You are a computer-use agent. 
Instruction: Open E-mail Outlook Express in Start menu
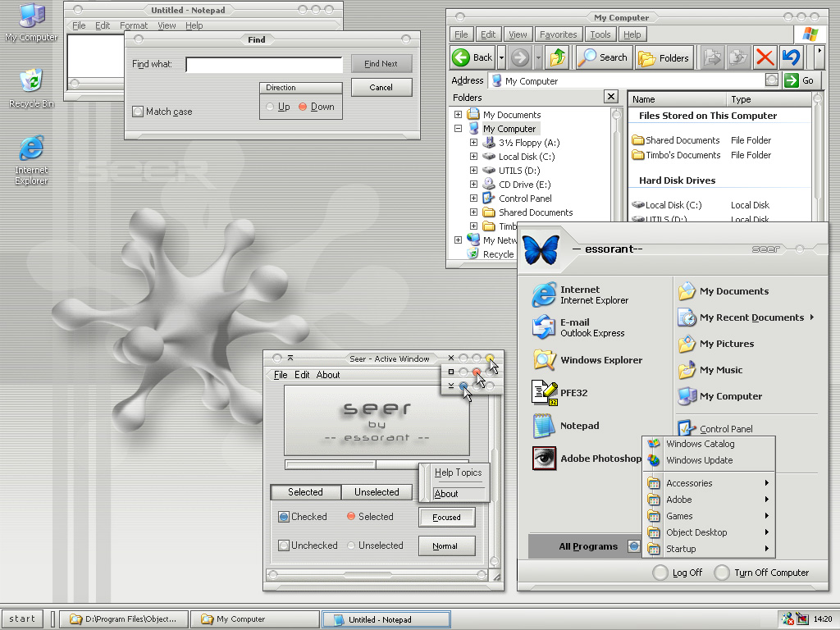[578, 327]
